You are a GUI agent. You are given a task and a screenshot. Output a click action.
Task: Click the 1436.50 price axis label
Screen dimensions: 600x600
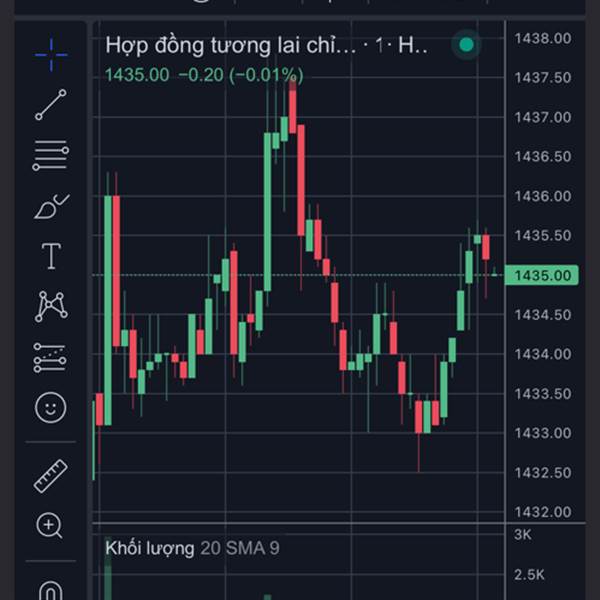pyautogui.click(x=543, y=157)
